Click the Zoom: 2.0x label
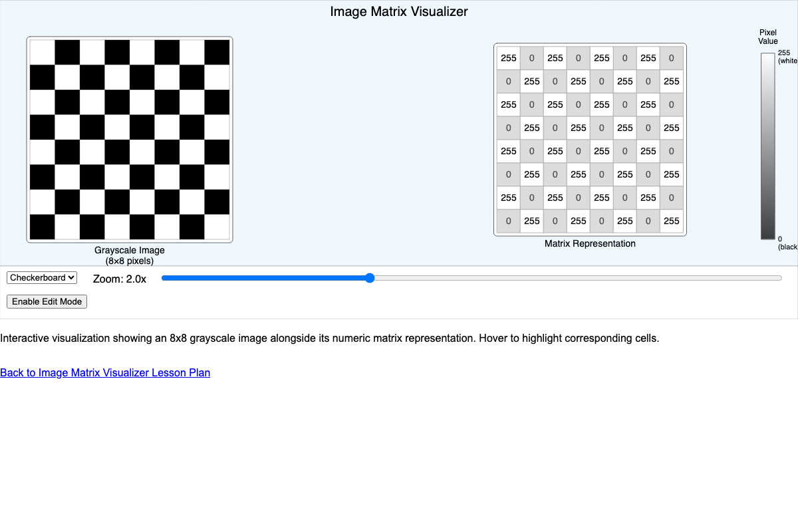This screenshot has width=798, height=532. tap(120, 279)
